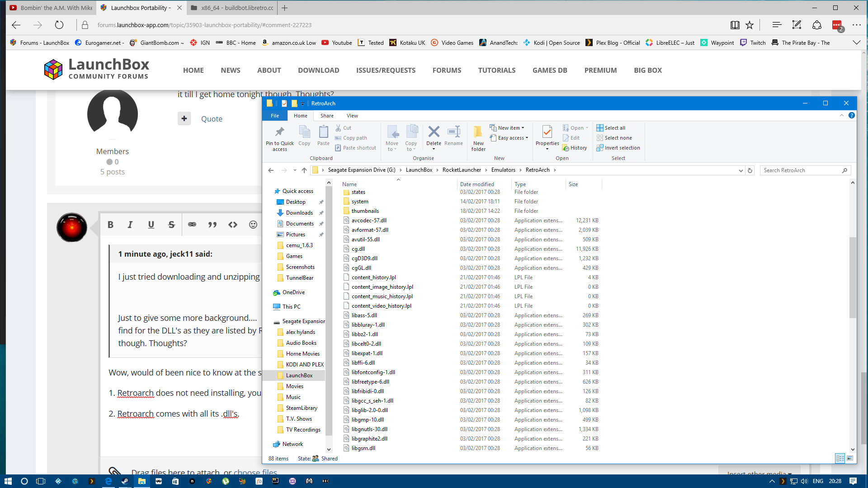The image size is (868, 488).
Task: Insert code block in forum editor
Action: pos(233,225)
